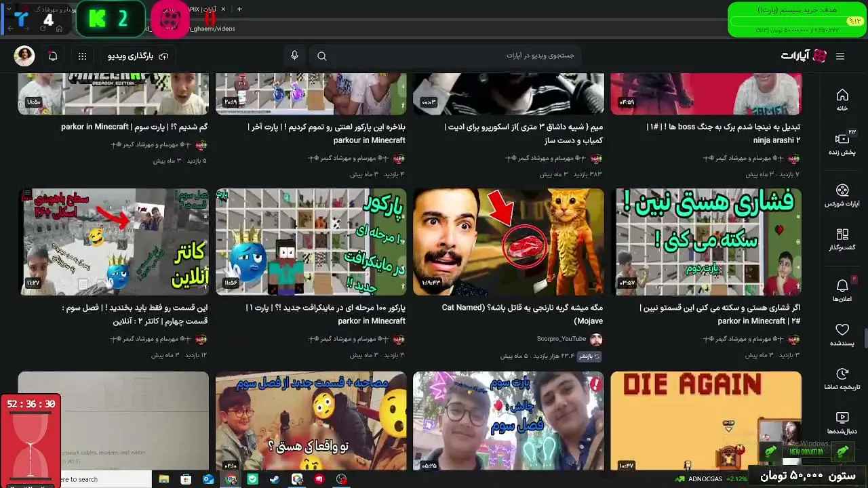This screenshot has width=868, height=488.
Task: Open آپارات شورتس (Shorts) in the sidebar
Action: tap(842, 195)
